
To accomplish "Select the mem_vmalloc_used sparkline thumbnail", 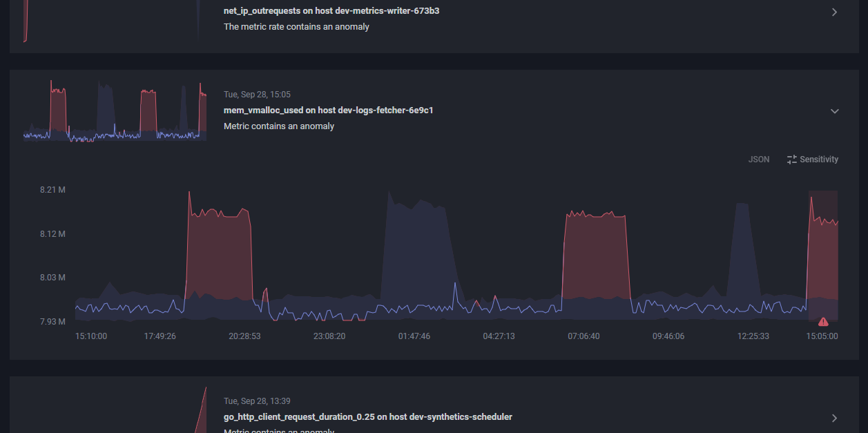I will pyautogui.click(x=115, y=111).
